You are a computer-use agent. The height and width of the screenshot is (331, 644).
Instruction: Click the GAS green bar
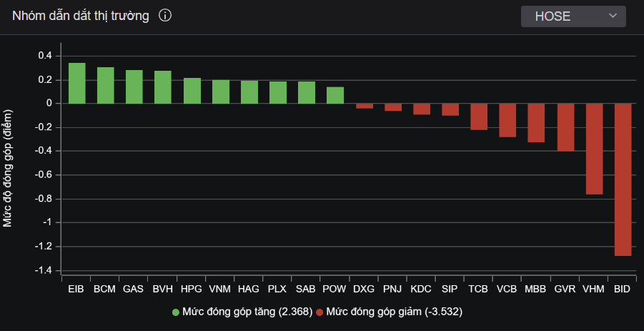tap(134, 87)
